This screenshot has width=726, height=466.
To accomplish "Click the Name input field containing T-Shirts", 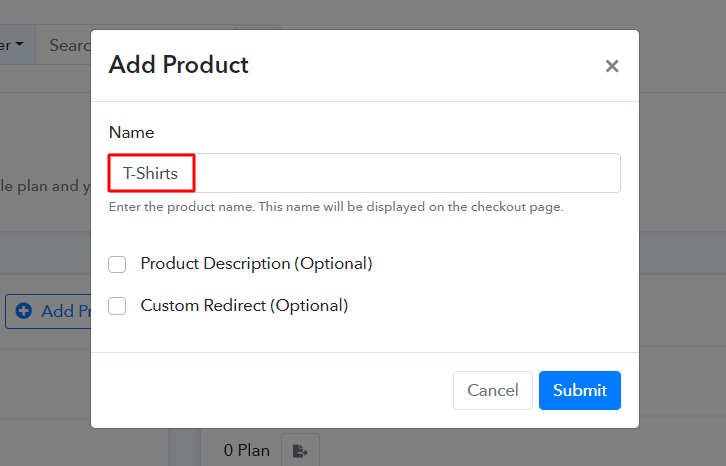I will tap(364, 173).
